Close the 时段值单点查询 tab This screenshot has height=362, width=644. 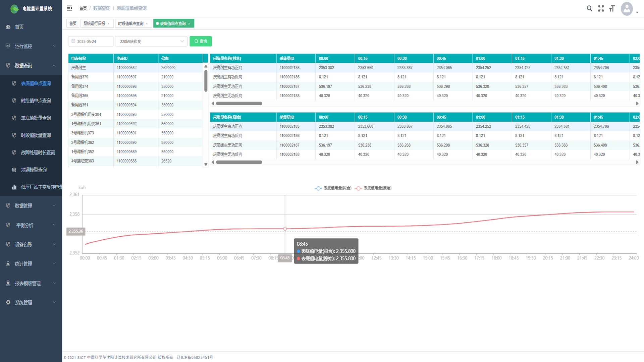[x=147, y=24]
